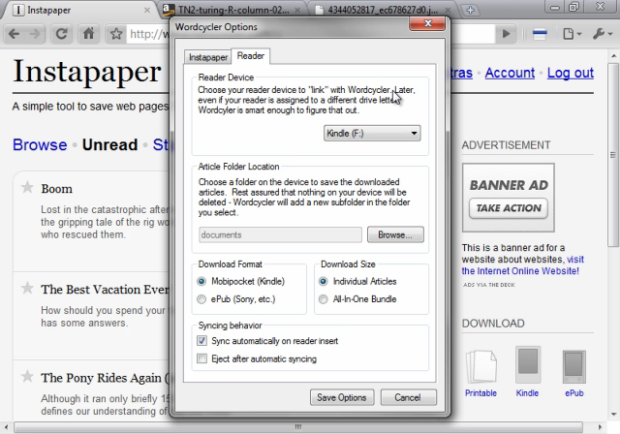
Task: Click the Log out link
Action: coord(570,73)
